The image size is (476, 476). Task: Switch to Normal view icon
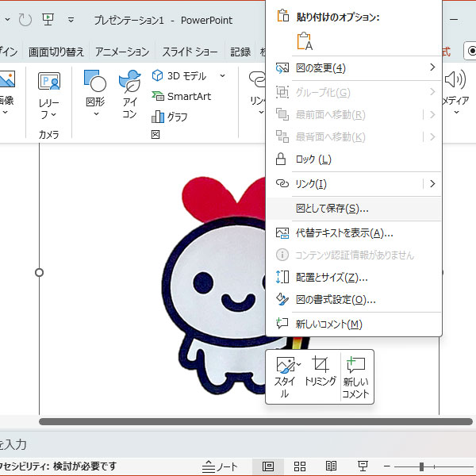pos(268,466)
